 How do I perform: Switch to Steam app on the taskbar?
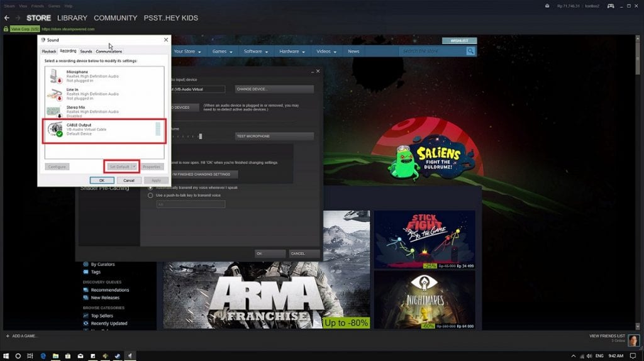118,356
